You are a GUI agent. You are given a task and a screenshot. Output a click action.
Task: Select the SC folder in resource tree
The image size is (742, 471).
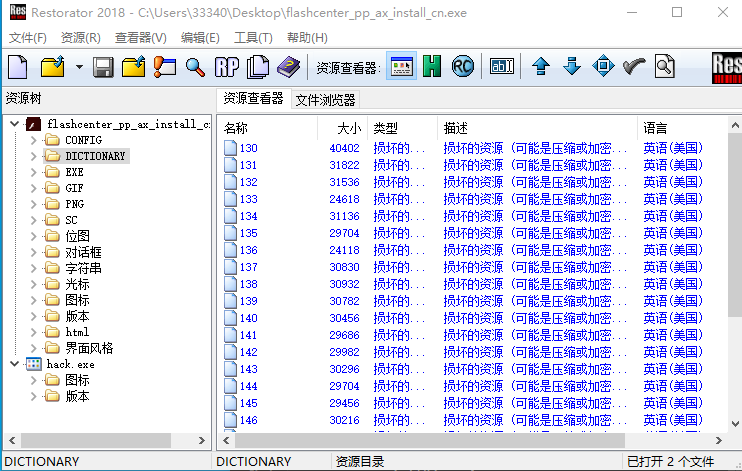click(71, 220)
